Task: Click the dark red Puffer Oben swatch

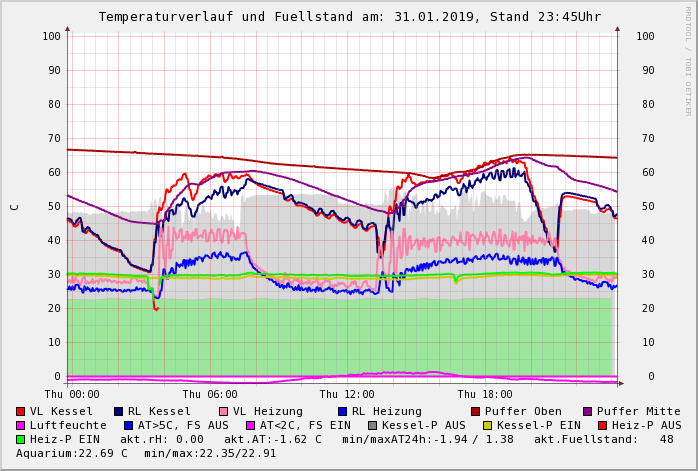Action: (476, 411)
